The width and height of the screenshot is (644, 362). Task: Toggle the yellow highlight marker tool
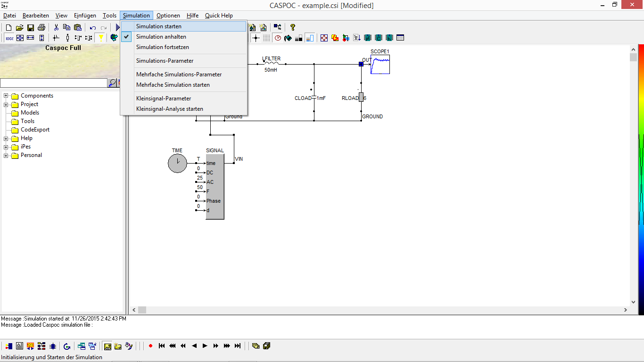point(100,38)
